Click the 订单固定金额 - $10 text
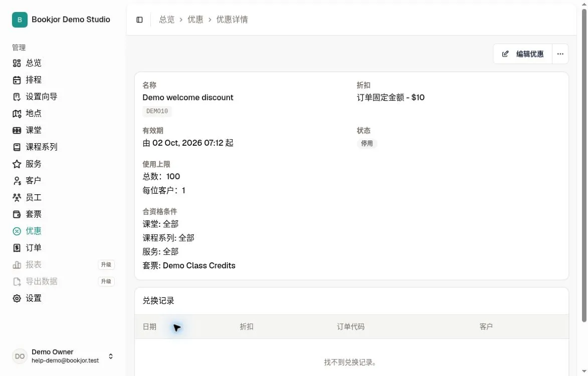The width and height of the screenshot is (588, 376). click(391, 97)
